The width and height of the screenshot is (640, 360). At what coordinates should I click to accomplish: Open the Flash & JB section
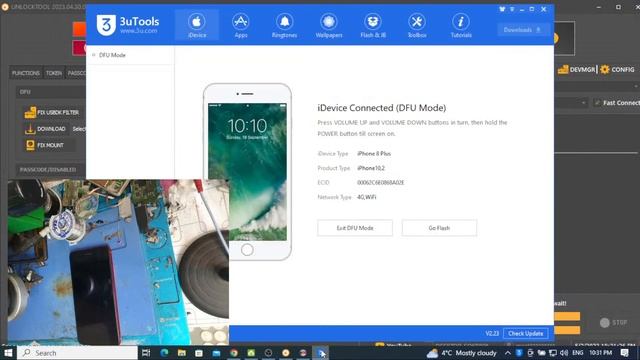[373, 25]
